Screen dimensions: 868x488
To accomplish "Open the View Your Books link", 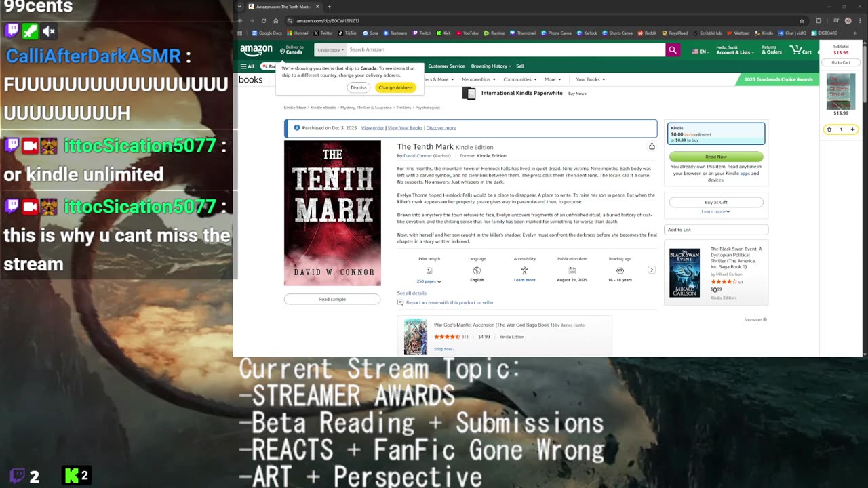I will [405, 128].
